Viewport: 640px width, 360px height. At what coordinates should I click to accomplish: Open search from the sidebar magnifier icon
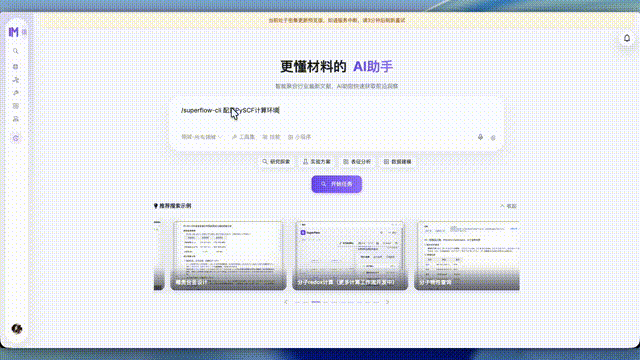tap(16, 51)
